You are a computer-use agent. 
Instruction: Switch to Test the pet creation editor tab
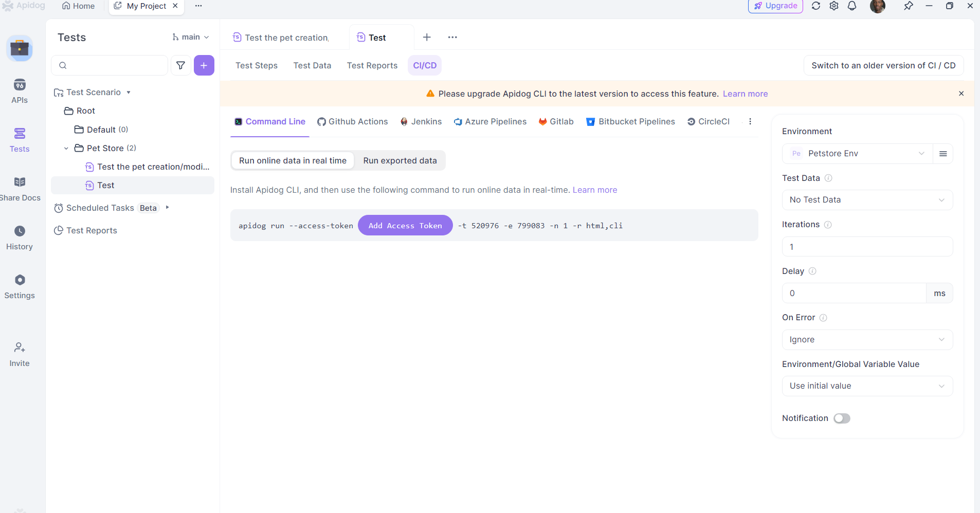(x=282, y=38)
